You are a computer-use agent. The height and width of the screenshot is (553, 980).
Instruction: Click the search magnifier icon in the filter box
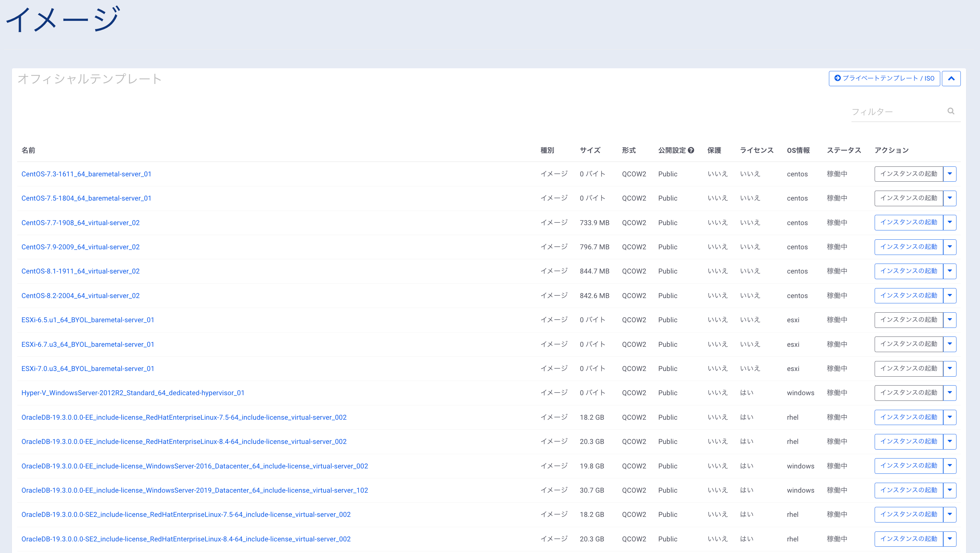tap(950, 111)
